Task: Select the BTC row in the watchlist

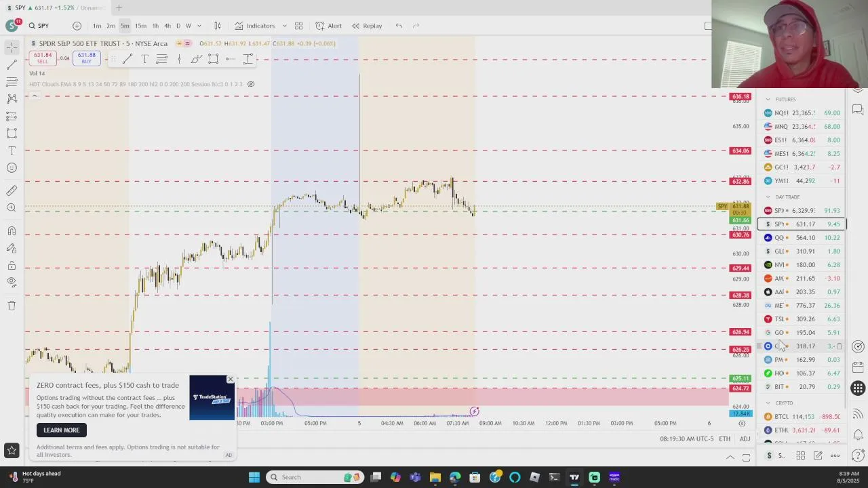Action: 802,417
